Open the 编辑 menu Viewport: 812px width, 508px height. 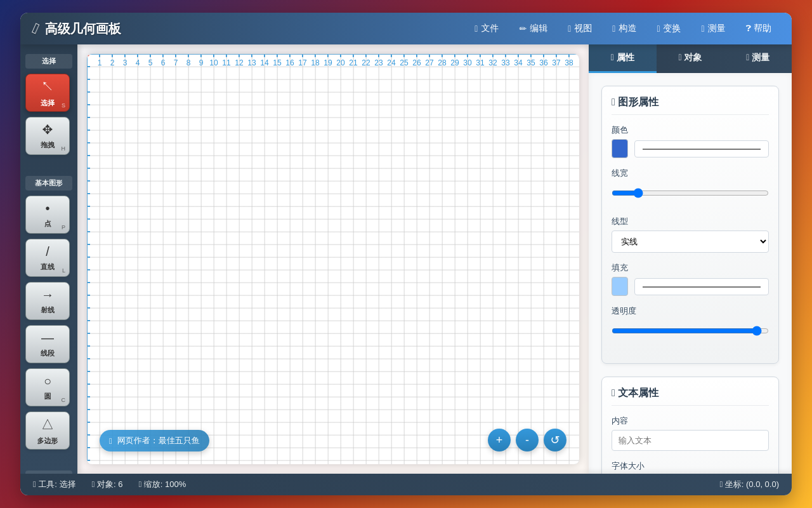534,29
